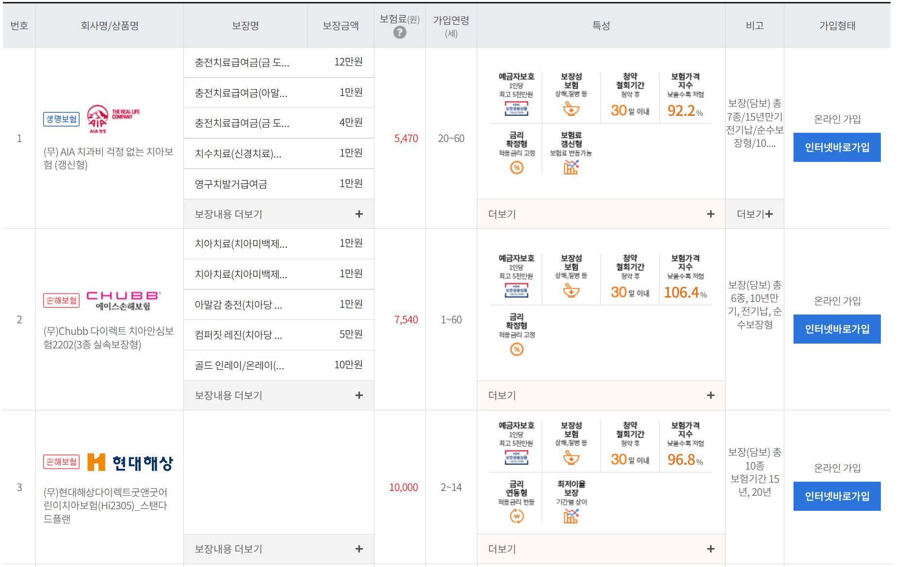The width and height of the screenshot is (924, 567).
Task: Expand 보장내용 더보기 for Chubb product
Action: 278,395
